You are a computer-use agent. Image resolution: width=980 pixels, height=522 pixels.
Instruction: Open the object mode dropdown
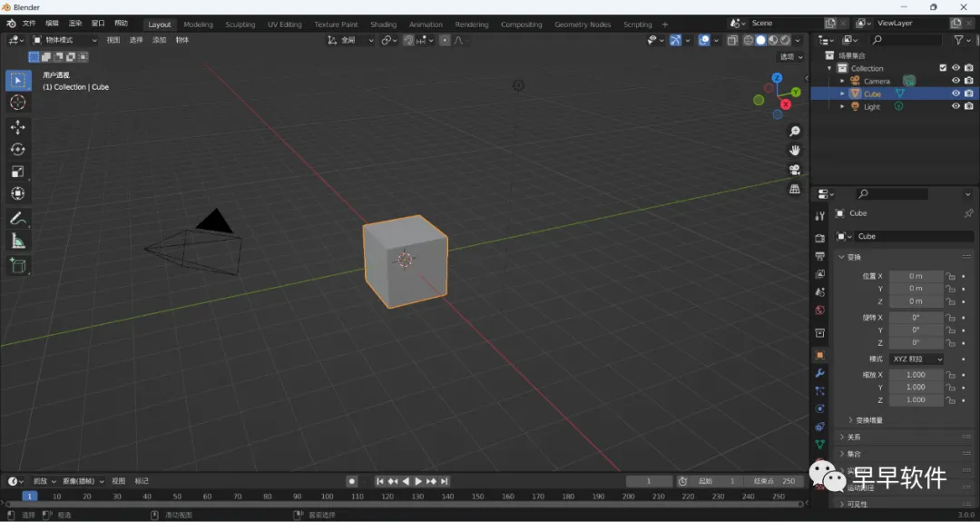point(65,40)
